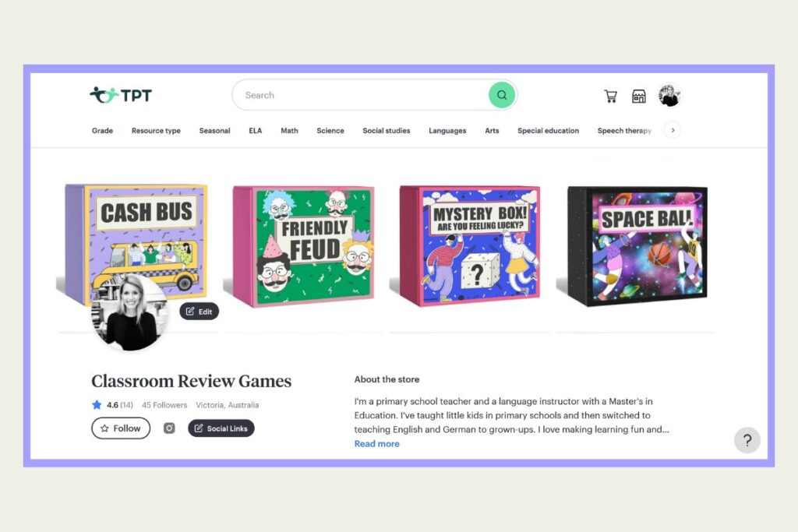This screenshot has width=798, height=532.
Task: Open the Seasonal menu
Action: pyautogui.click(x=214, y=131)
